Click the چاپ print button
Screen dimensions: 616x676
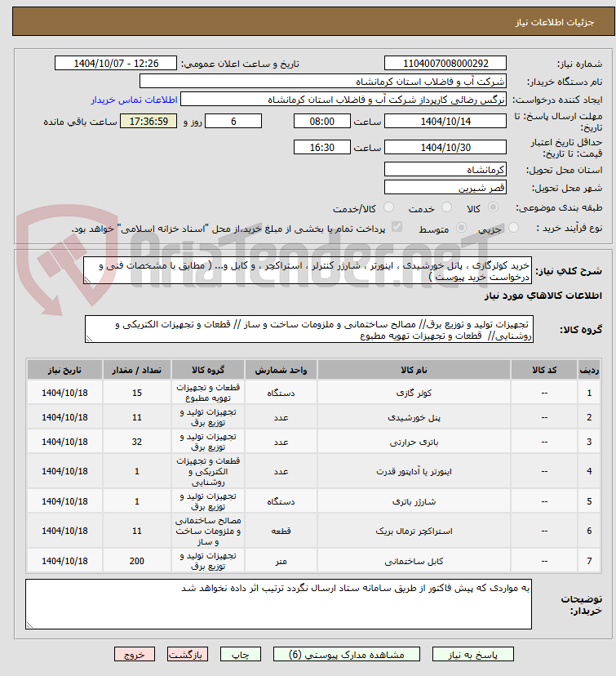point(241,655)
